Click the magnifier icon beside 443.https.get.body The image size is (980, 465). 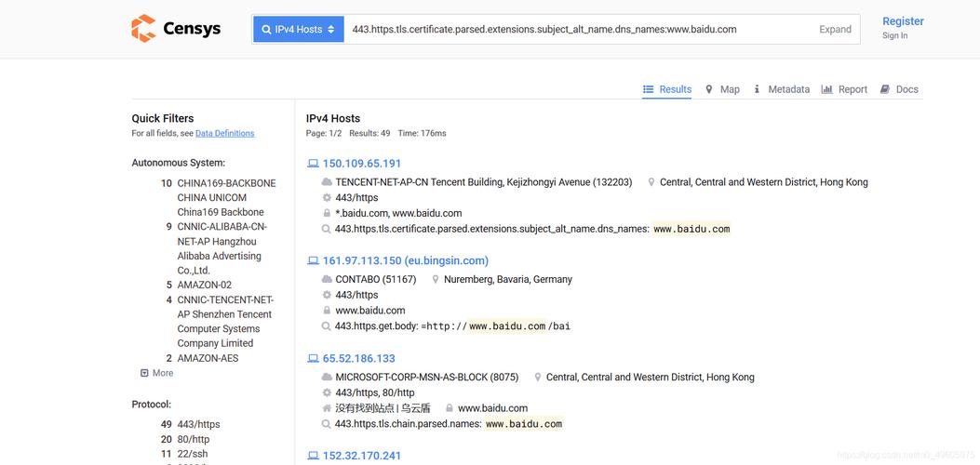click(326, 325)
